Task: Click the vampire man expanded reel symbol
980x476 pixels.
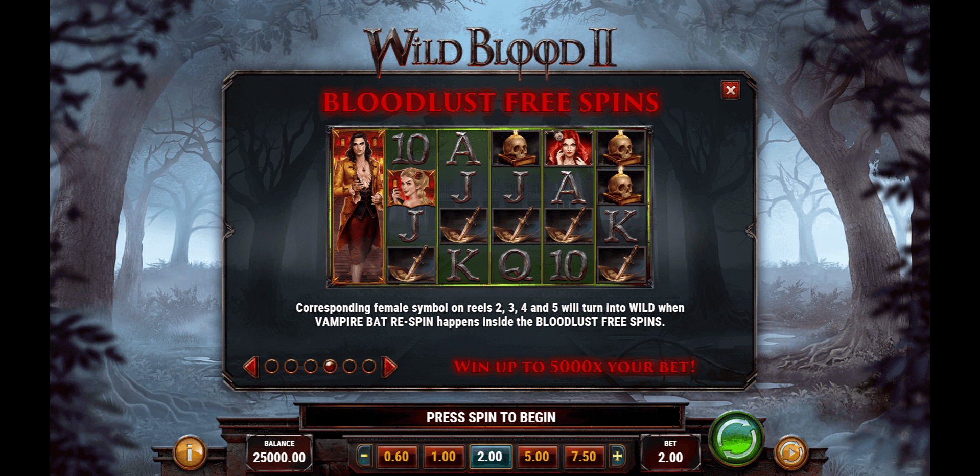Action: pyautogui.click(x=358, y=207)
